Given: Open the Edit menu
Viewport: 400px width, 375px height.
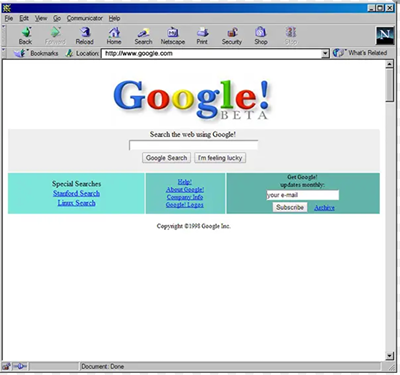Looking at the screenshot, I should pyautogui.click(x=24, y=18).
